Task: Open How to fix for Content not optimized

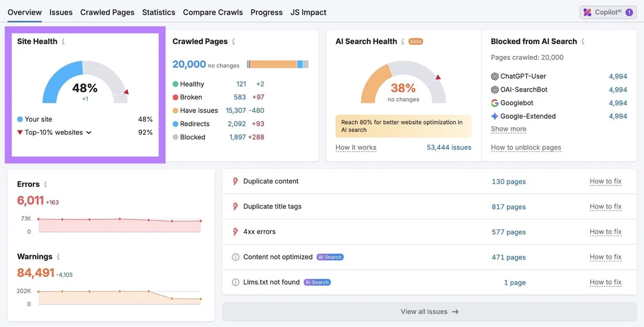Action: point(605,257)
